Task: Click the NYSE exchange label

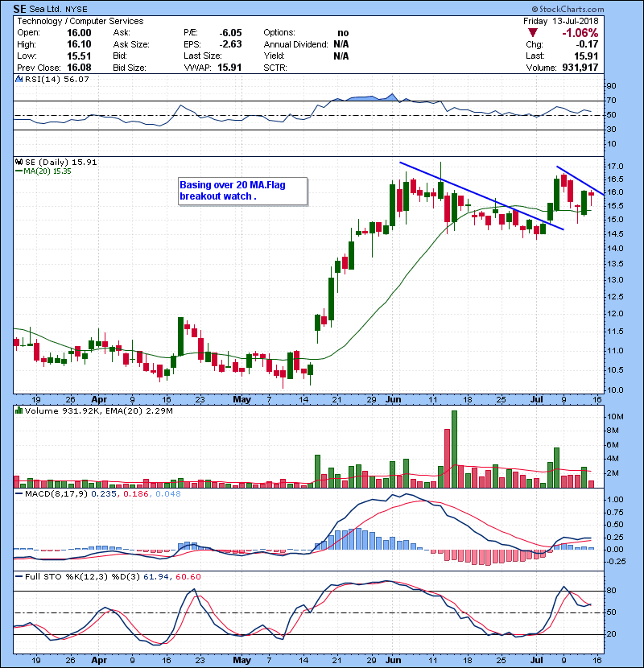Action: [76, 9]
